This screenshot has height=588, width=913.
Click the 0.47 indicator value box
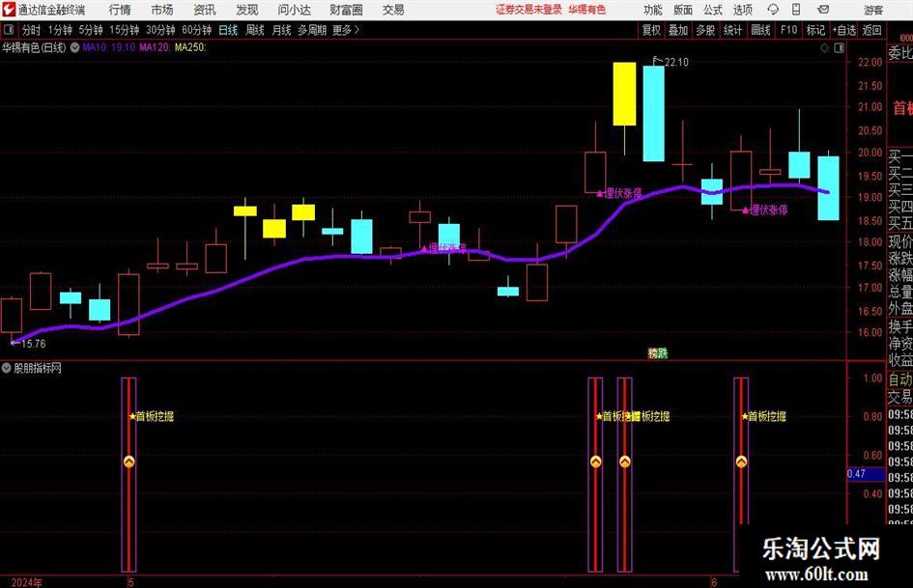click(x=866, y=474)
